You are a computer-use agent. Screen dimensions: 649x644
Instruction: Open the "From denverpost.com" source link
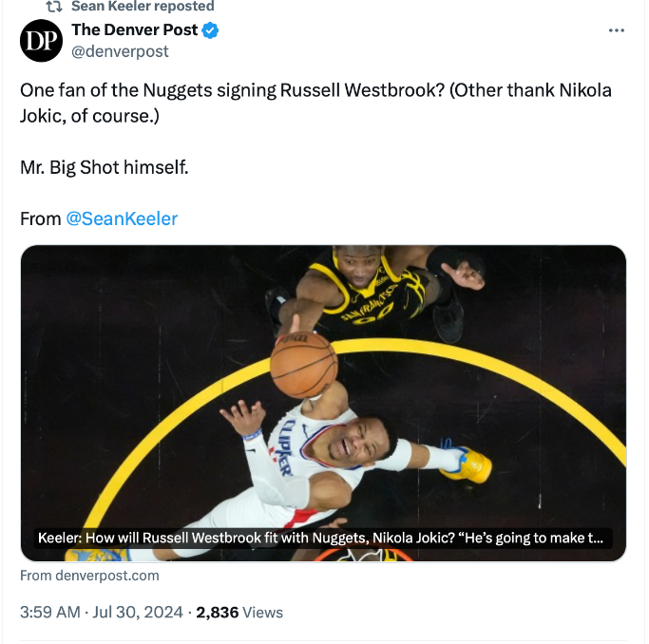click(89, 576)
